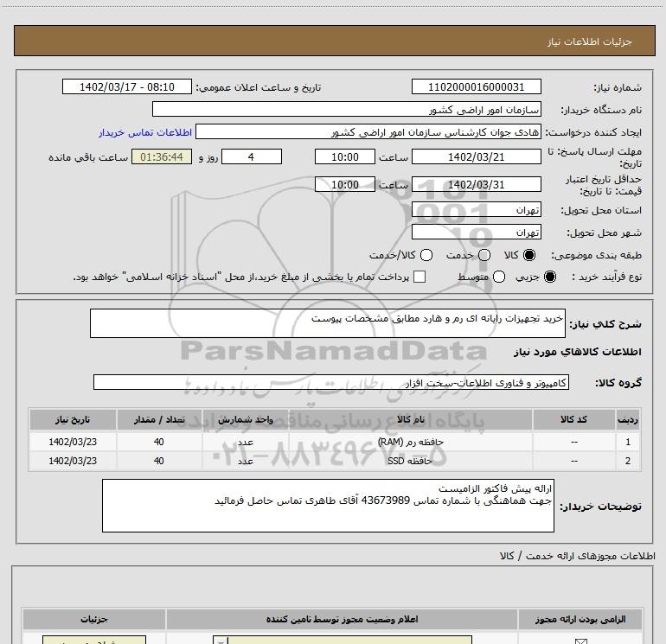Screen dimensions: 666x644
Task: Click the تعداد / مقدار column header
Action: click(x=159, y=419)
